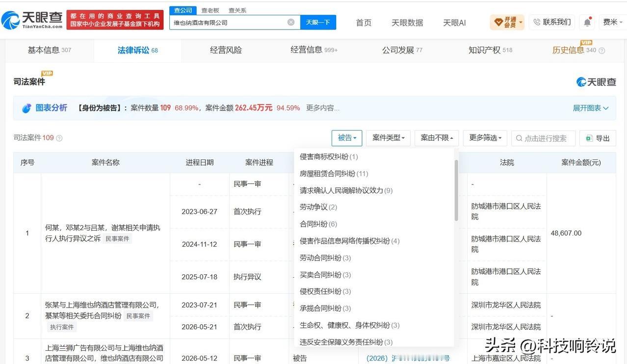Click the 图表分析 chart icon
627x364 pixels.
pos(26,108)
